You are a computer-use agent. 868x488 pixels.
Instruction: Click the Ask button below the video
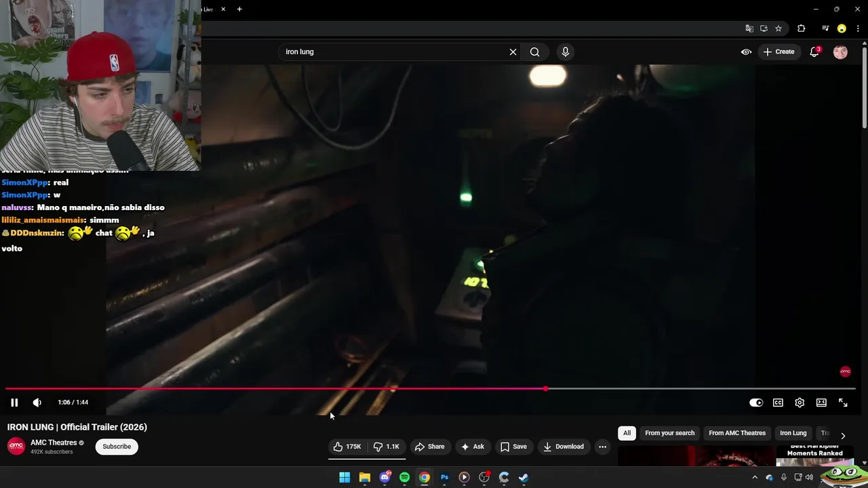pyautogui.click(x=472, y=447)
